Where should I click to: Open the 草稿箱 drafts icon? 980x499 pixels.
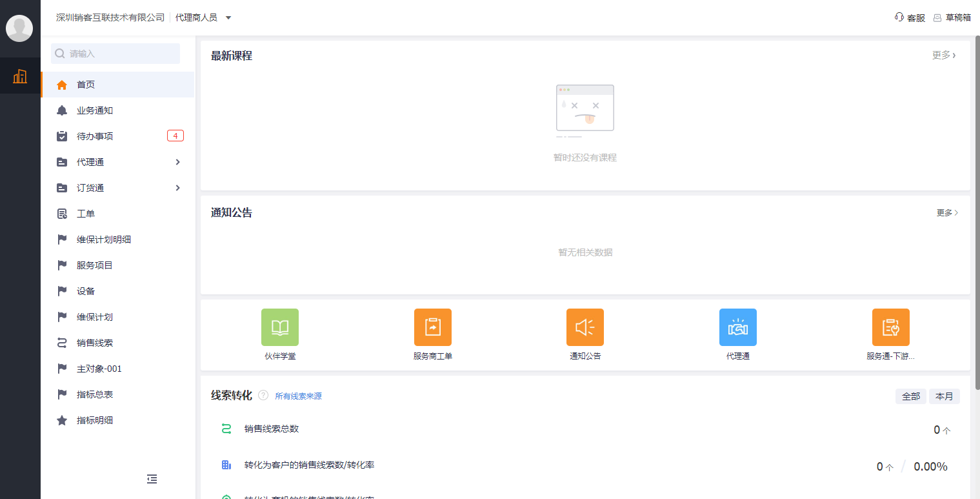937,18
